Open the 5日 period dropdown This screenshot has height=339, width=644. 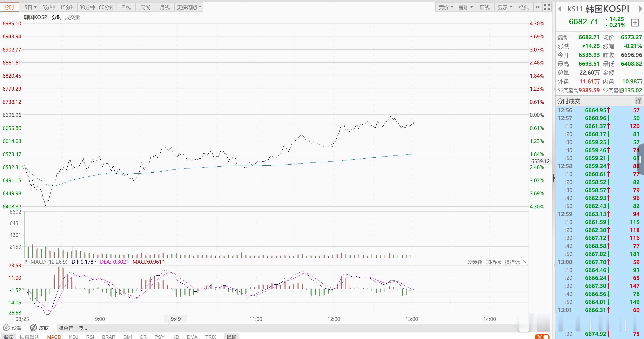pyautogui.click(x=31, y=7)
